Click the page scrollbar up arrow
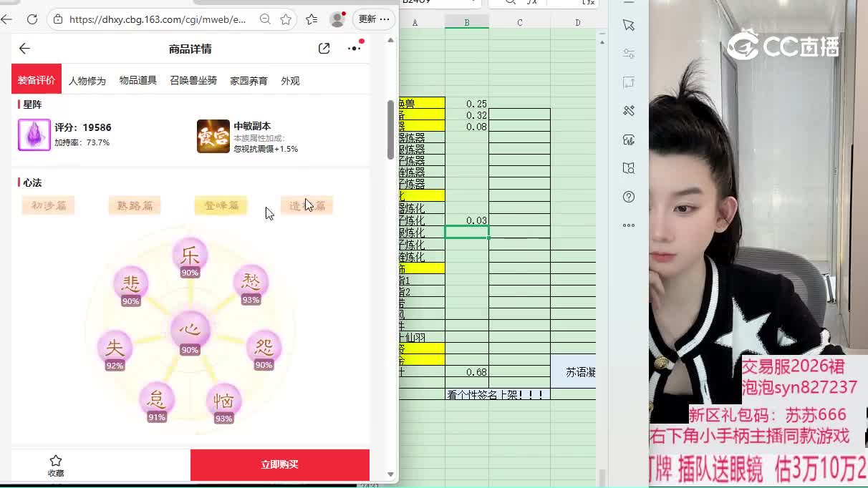The height and width of the screenshot is (488, 868). tap(390, 40)
